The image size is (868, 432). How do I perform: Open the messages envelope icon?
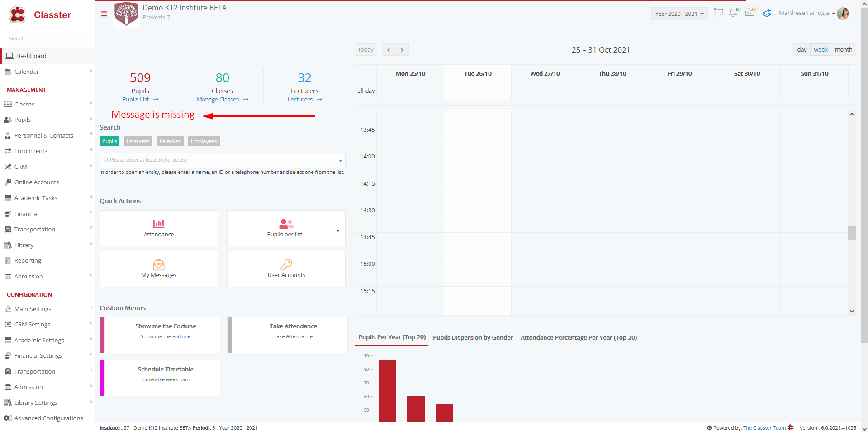749,13
